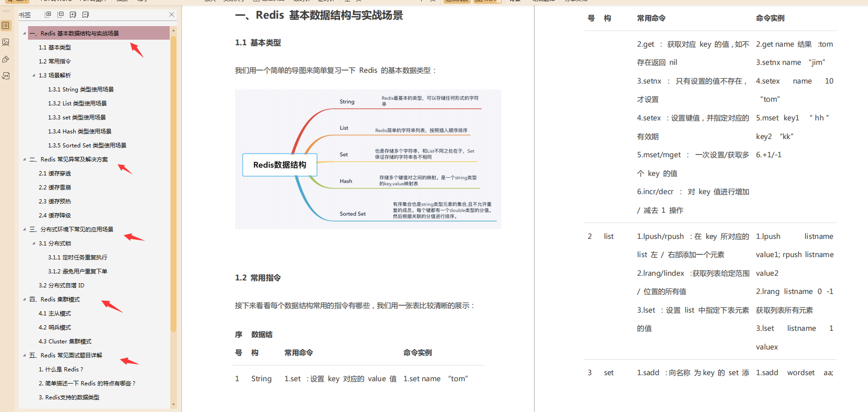This screenshot has width=868, height=412.
Task: Collapse the 3.1 分布式锁 tree node
Action: [34, 244]
